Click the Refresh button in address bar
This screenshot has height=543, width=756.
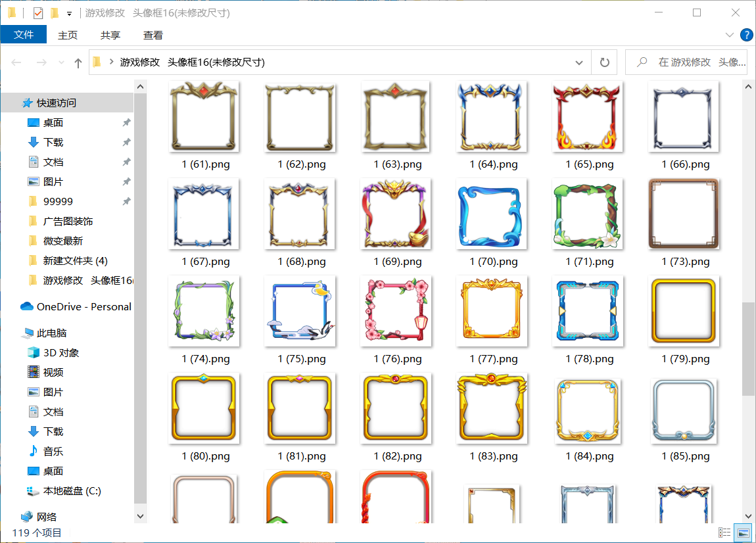604,62
